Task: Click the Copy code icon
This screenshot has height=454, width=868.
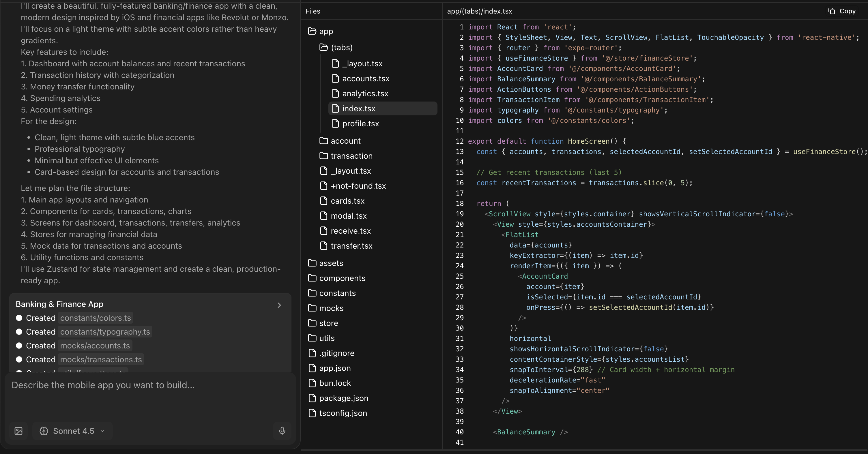Action: tap(831, 11)
